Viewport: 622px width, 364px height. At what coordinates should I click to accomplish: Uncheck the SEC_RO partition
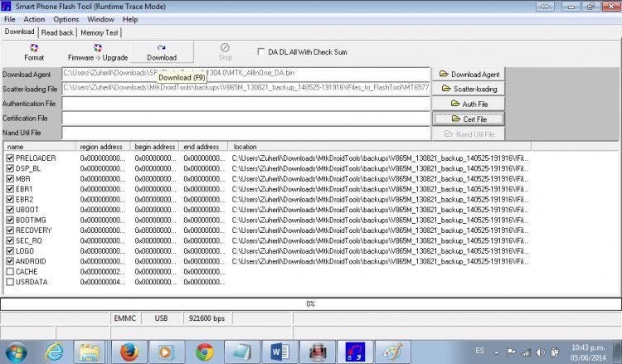pos(10,240)
